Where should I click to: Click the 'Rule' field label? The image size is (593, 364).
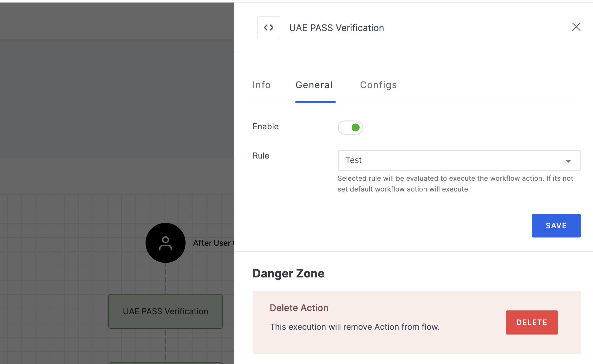coord(261,156)
